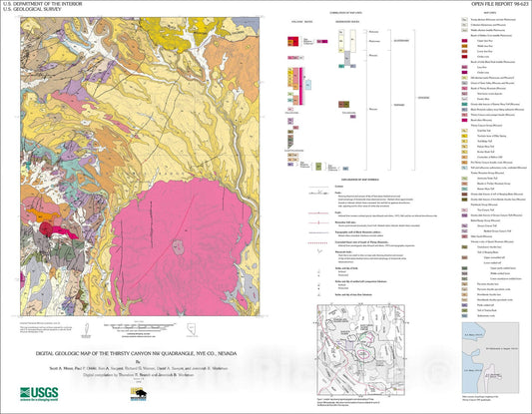This screenshot has width=532, height=414.
Task: Select the pink Tiva Canyon Tuff legend swatch
Action: pos(464,210)
